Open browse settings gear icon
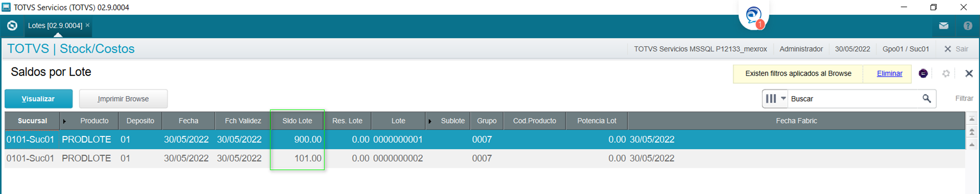Screen dimensions: 980x194 pos(946,73)
